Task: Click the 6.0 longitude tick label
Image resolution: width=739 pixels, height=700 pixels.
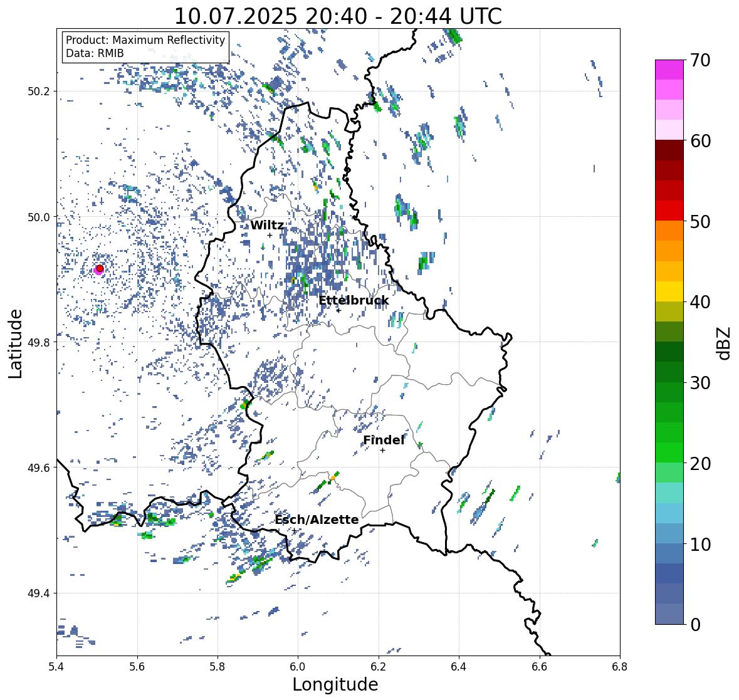Action: pyautogui.click(x=298, y=667)
